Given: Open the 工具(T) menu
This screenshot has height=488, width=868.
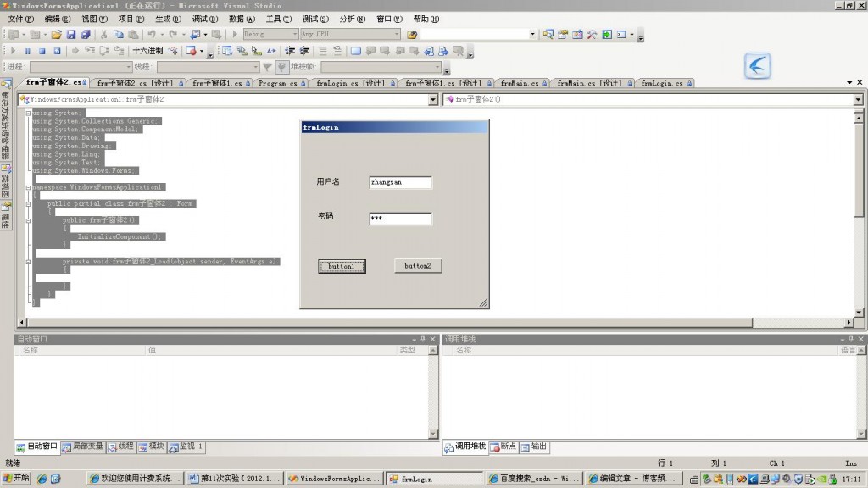Looking at the screenshot, I should tap(278, 19).
